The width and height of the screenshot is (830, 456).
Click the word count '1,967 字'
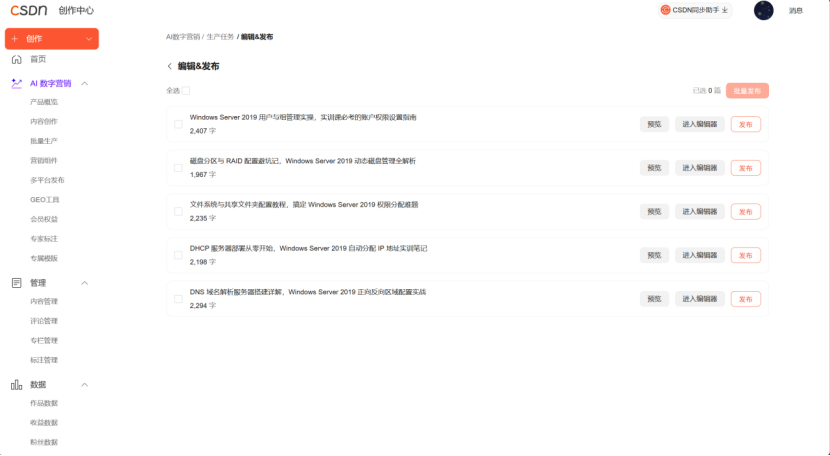point(203,175)
